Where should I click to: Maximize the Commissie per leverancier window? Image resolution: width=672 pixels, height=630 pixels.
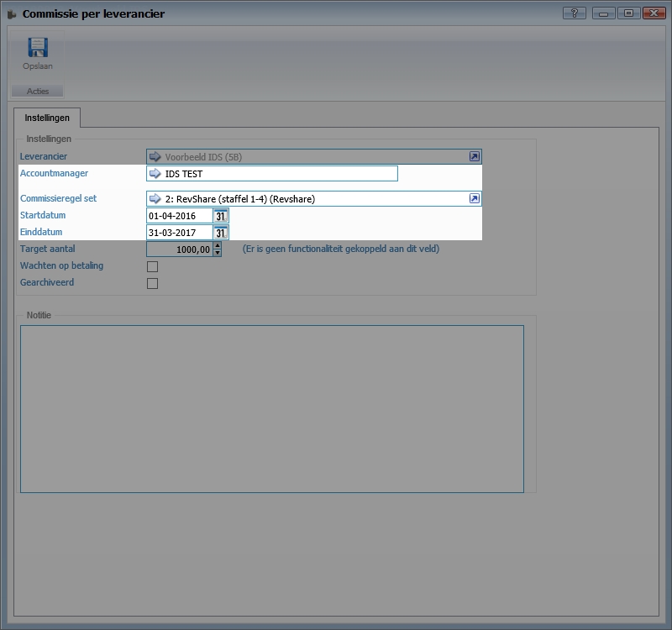627,13
